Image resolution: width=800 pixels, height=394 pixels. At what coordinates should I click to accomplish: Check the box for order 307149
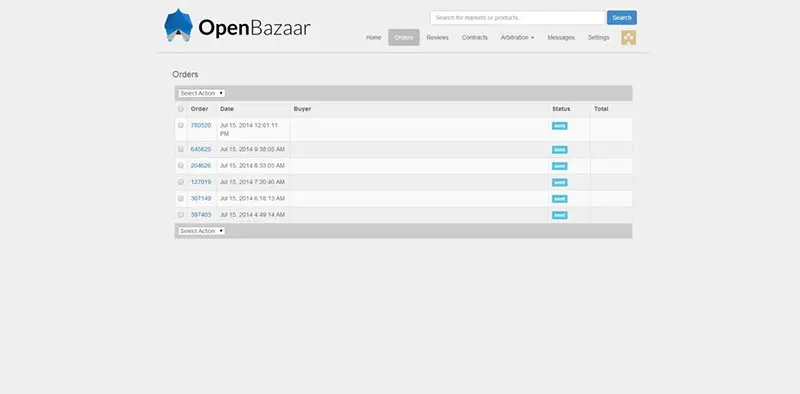(x=181, y=199)
